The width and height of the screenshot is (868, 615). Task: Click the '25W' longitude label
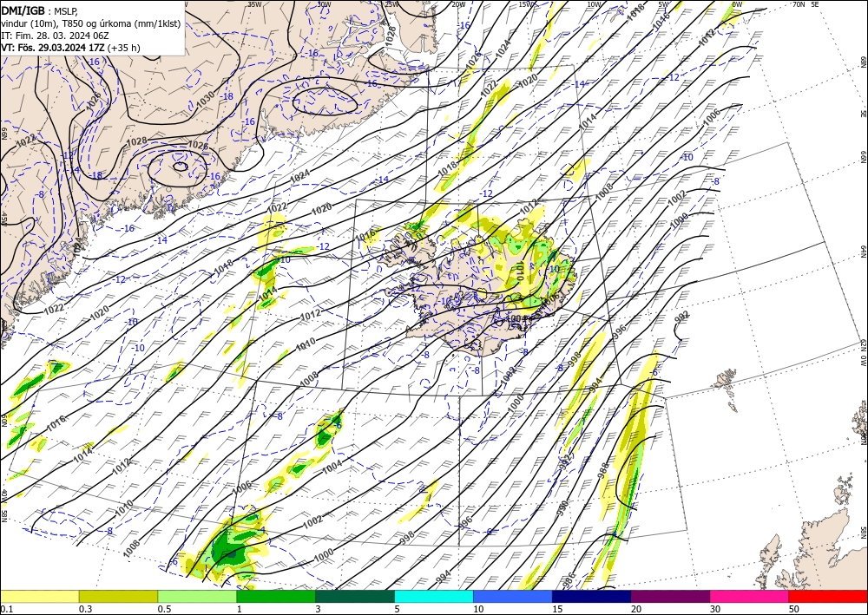point(392,4)
